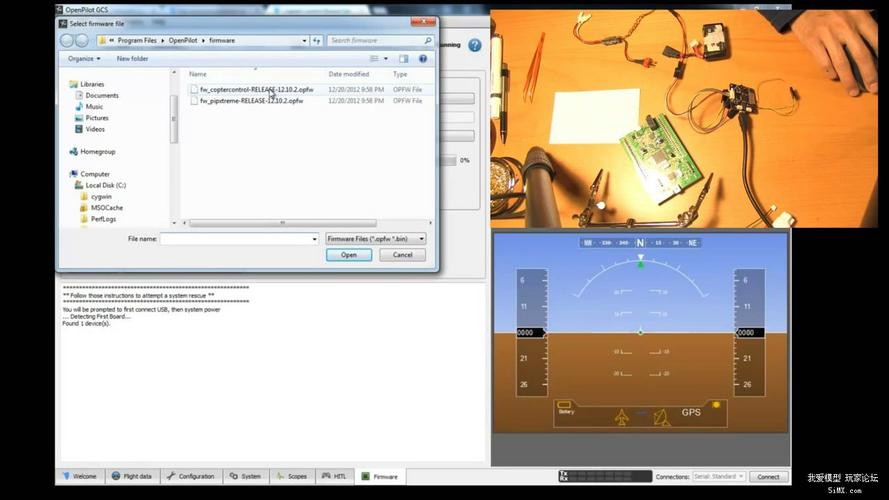Close the Select firmware file dialog
Image resolution: width=889 pixels, height=500 pixels.
(423, 22)
